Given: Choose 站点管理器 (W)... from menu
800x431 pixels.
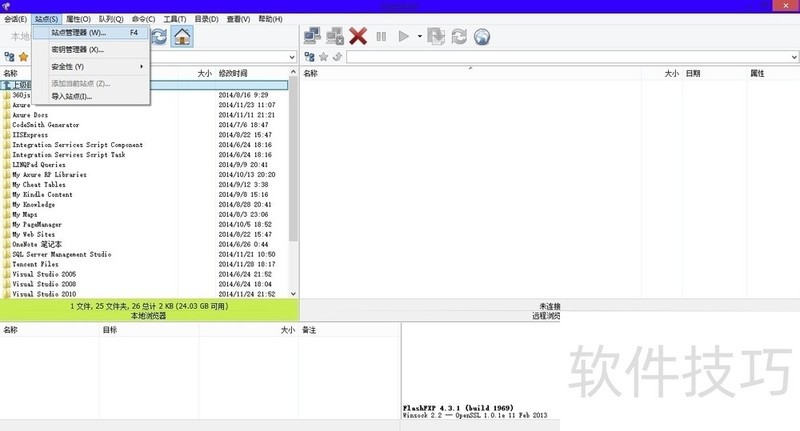Looking at the screenshot, I should point(78,33).
